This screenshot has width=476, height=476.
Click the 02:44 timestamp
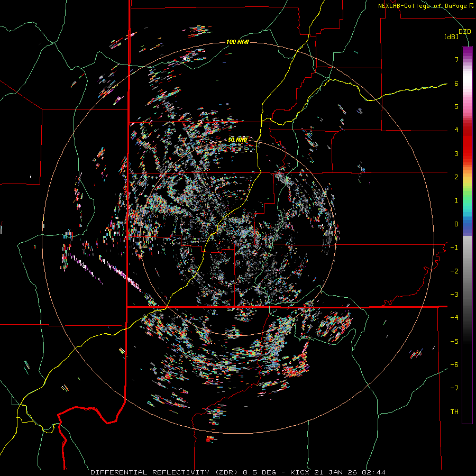coord(373,472)
